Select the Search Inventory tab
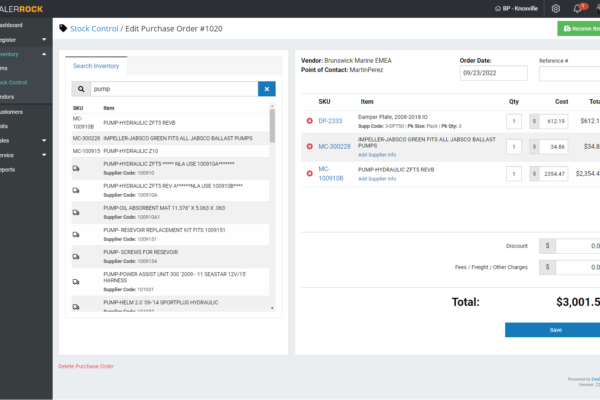Screen dimensions: 600x400 point(96,66)
